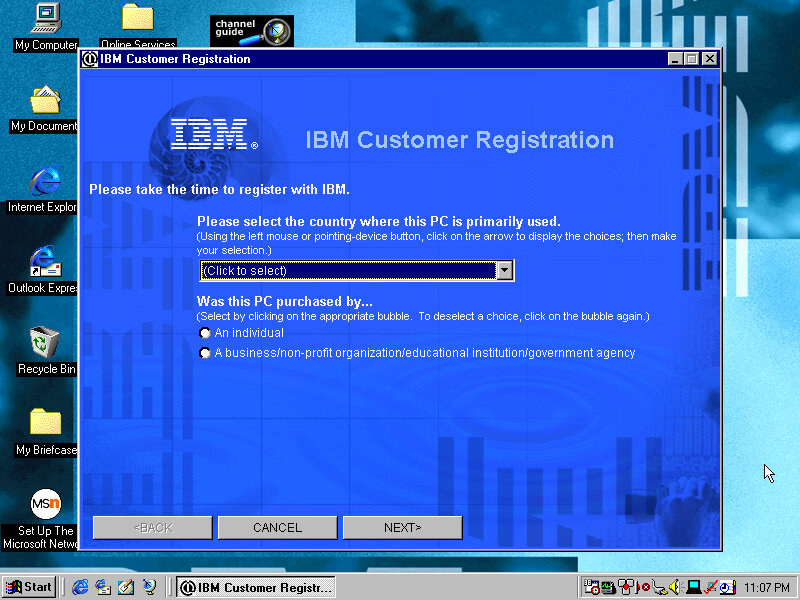
Task: Open the channel guide desktop icon
Action: [251, 31]
